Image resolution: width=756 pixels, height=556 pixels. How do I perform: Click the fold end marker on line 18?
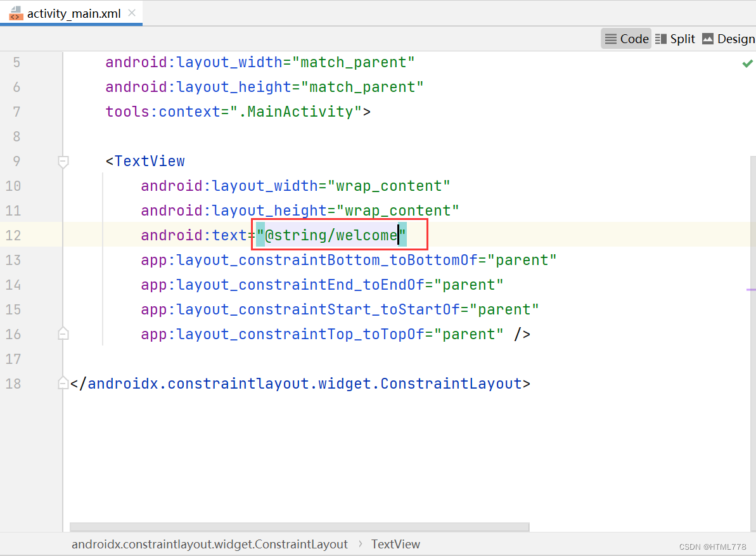[x=63, y=383]
